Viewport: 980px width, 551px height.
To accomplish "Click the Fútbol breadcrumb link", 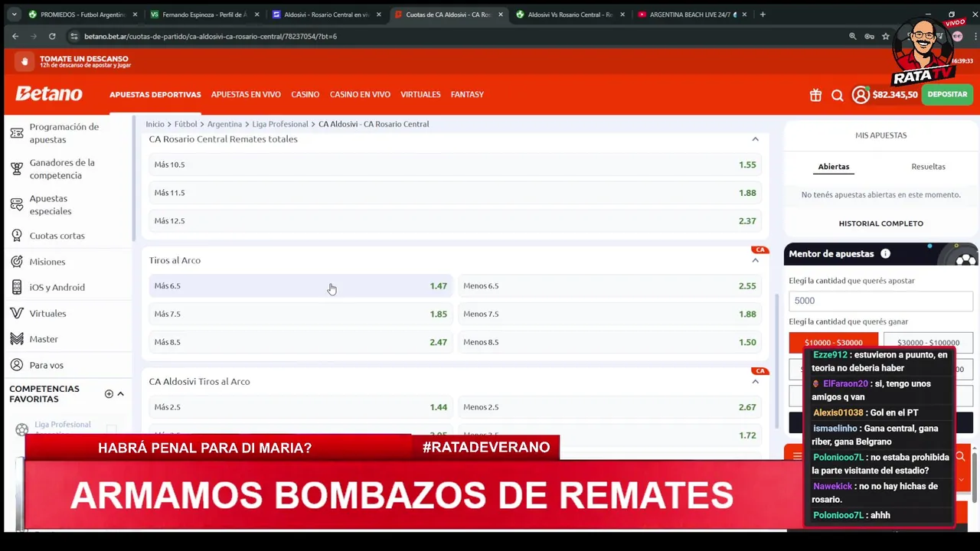I will (x=185, y=124).
